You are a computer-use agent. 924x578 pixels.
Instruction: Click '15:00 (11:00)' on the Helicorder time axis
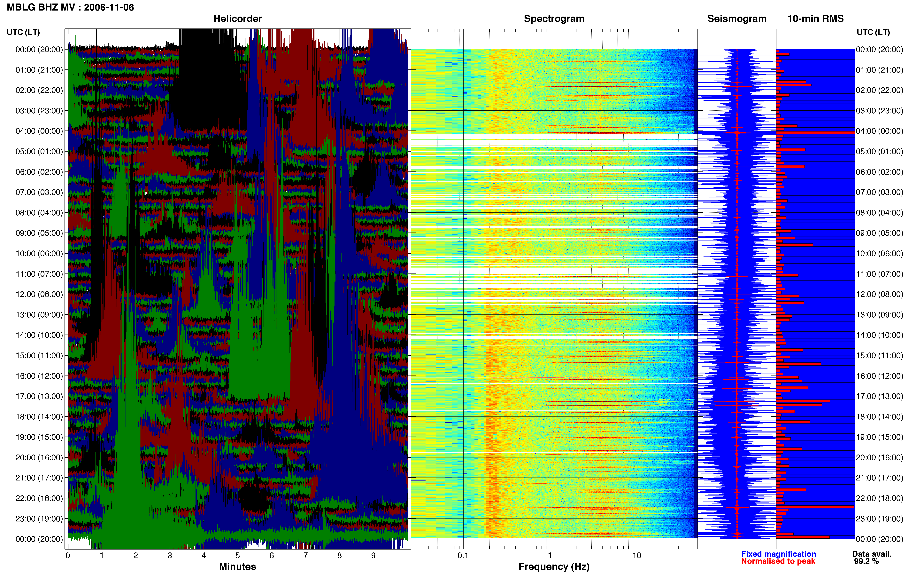pyautogui.click(x=39, y=355)
